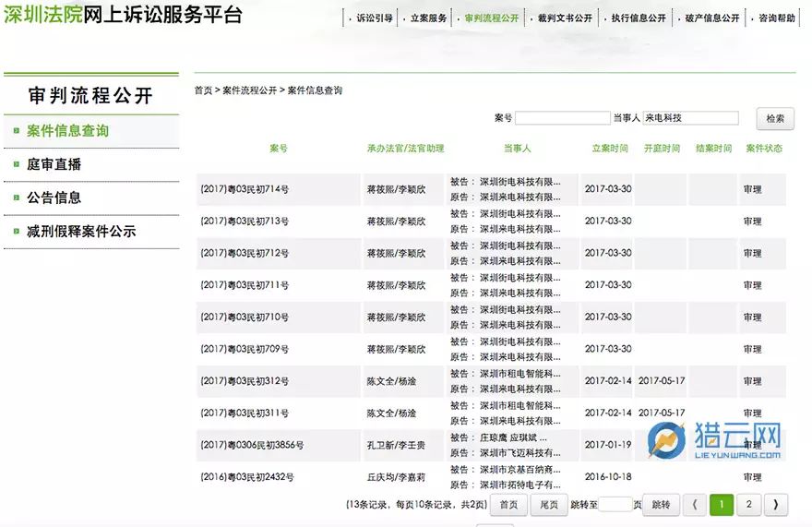Image resolution: width=812 pixels, height=527 pixels.
Task: Select the 审判流程公开 navigation item
Action: (492, 18)
